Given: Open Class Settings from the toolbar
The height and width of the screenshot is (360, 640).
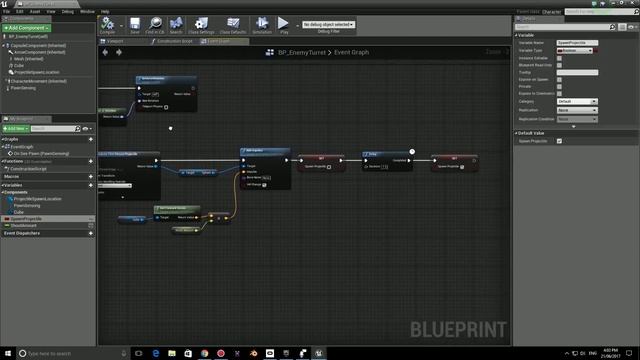Looking at the screenshot, I should pos(201,25).
